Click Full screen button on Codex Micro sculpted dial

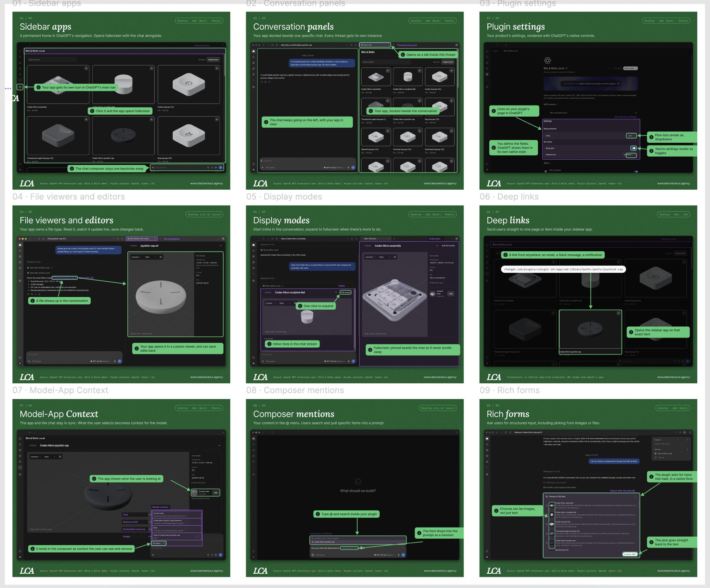click(345, 292)
